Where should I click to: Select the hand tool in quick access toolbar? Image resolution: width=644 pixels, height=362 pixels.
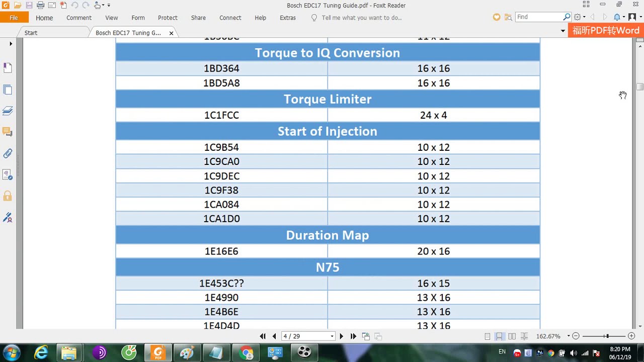coord(98,5)
